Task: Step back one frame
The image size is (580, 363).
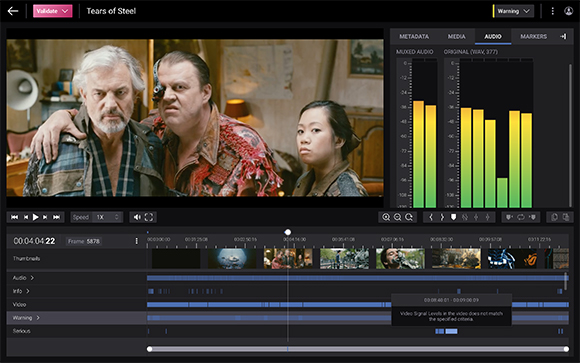Action: click(26, 217)
